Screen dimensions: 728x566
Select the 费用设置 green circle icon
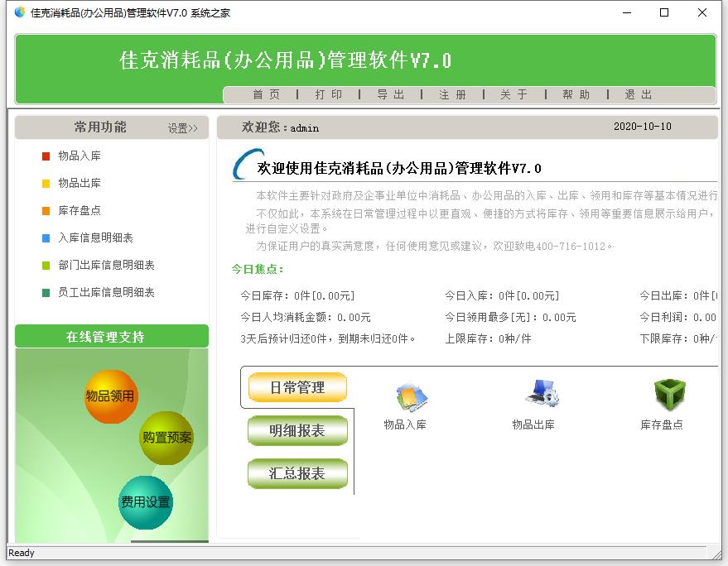tap(146, 502)
